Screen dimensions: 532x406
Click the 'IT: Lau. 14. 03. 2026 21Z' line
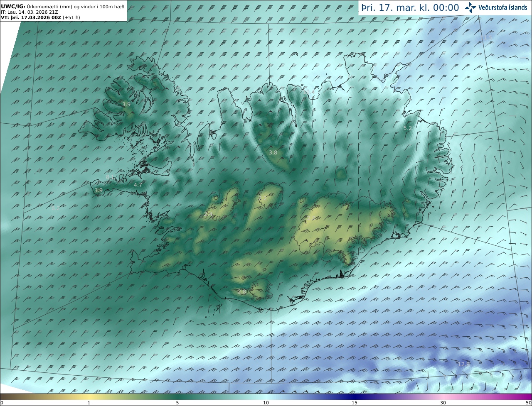(29, 12)
